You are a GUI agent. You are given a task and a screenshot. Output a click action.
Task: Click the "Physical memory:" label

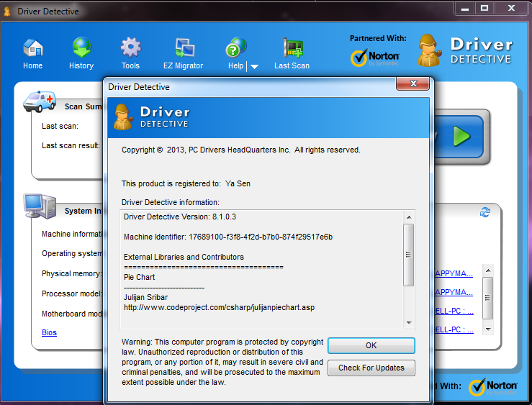pos(72,274)
